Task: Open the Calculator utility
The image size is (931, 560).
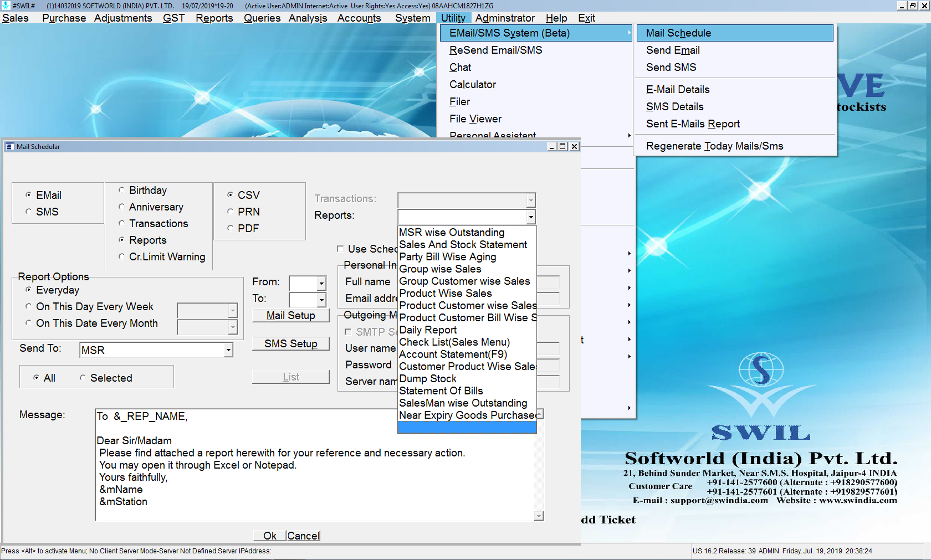Action: pos(535,84)
